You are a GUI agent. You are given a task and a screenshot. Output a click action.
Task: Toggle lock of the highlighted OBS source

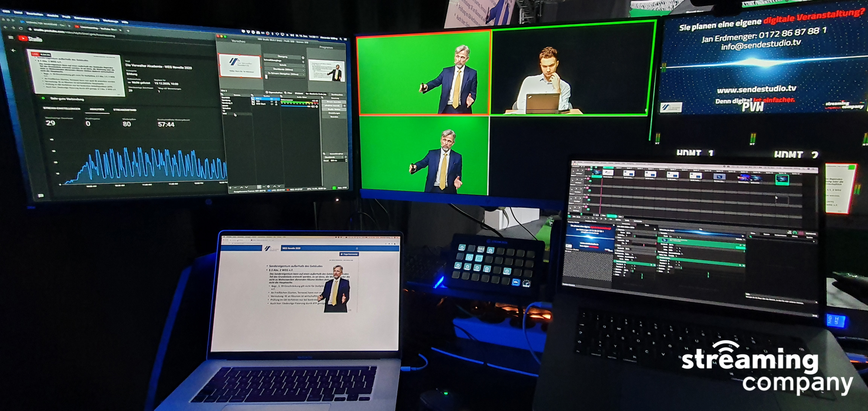click(276, 99)
